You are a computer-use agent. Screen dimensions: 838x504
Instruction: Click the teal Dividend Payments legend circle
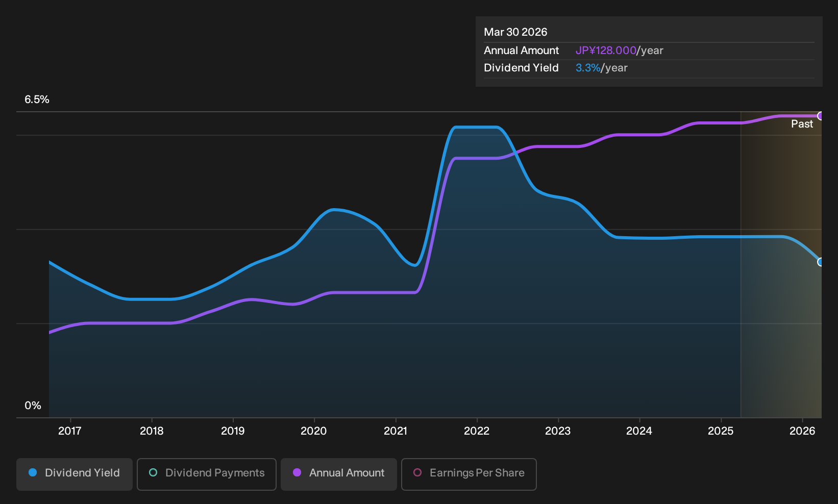click(x=153, y=473)
